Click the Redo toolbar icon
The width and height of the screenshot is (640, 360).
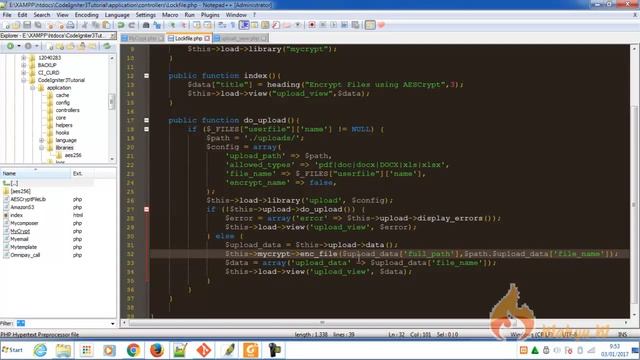(131, 25)
